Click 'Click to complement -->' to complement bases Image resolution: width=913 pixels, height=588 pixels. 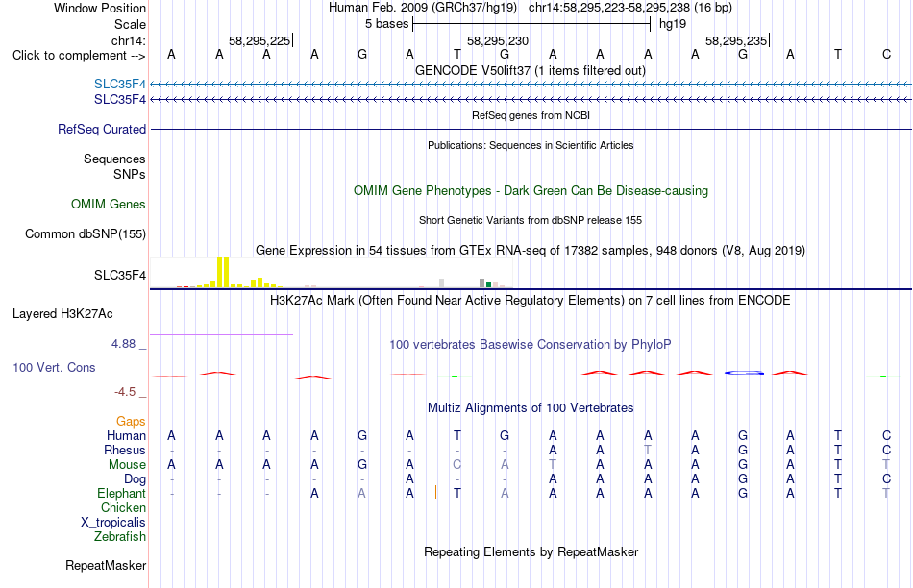point(79,56)
